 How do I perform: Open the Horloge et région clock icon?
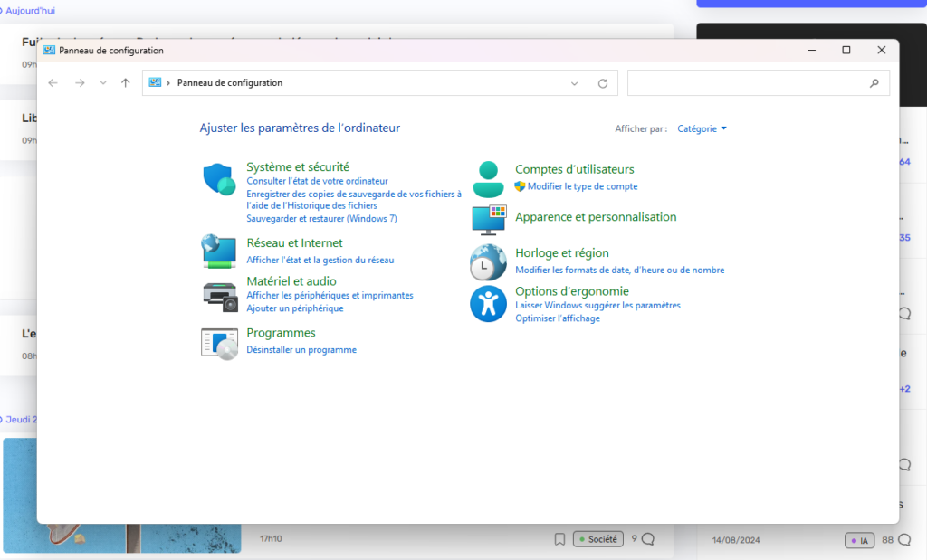click(x=488, y=262)
